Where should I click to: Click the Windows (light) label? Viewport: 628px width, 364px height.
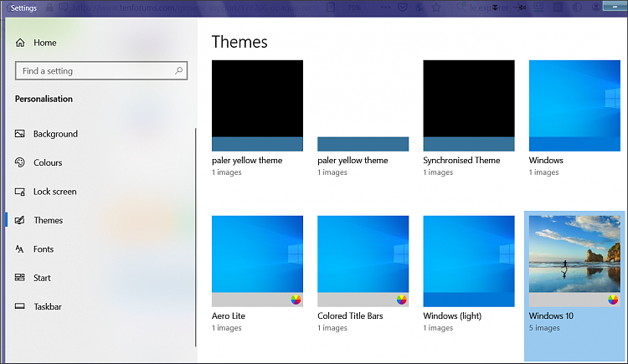[452, 316]
